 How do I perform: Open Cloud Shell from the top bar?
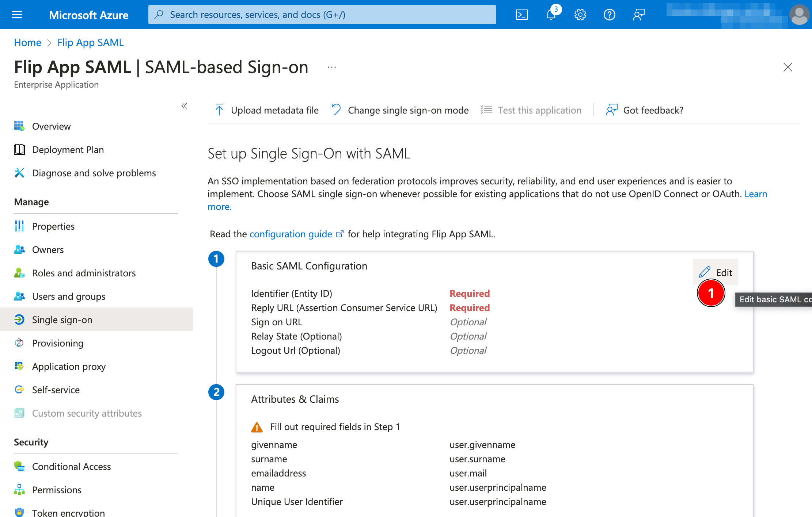point(521,15)
